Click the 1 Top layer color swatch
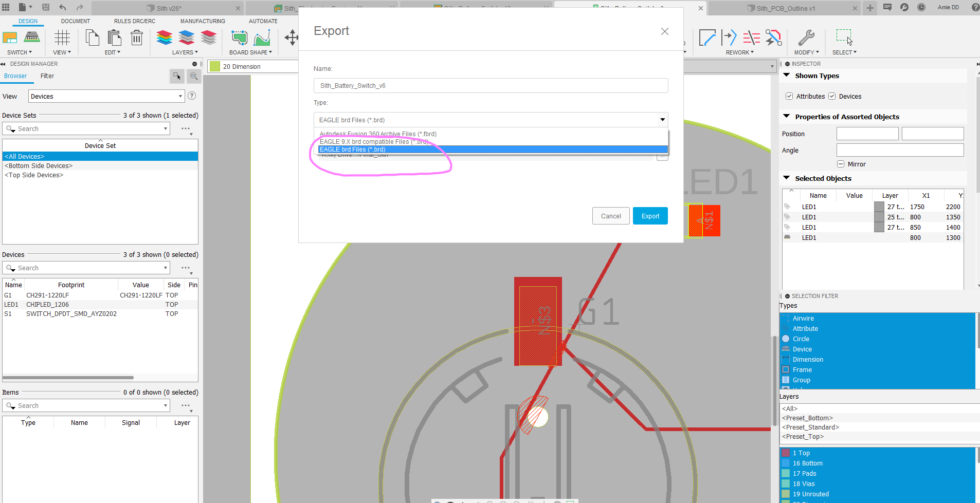 [786, 453]
